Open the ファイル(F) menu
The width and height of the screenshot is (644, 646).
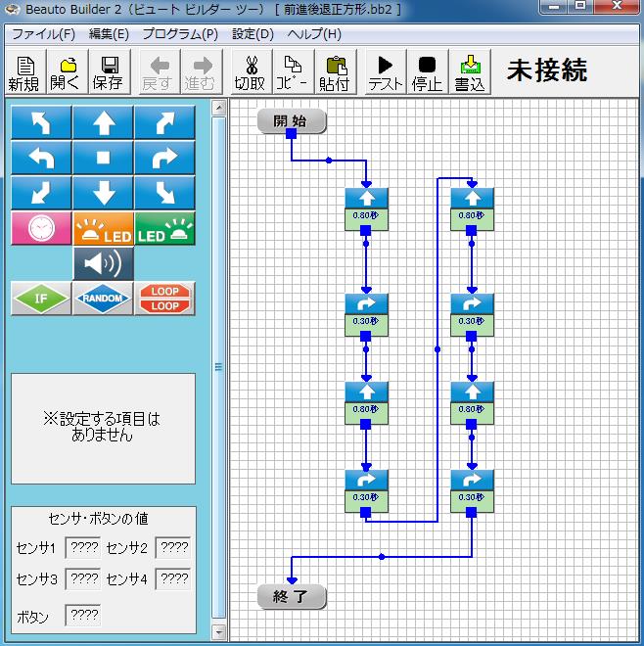click(x=43, y=34)
